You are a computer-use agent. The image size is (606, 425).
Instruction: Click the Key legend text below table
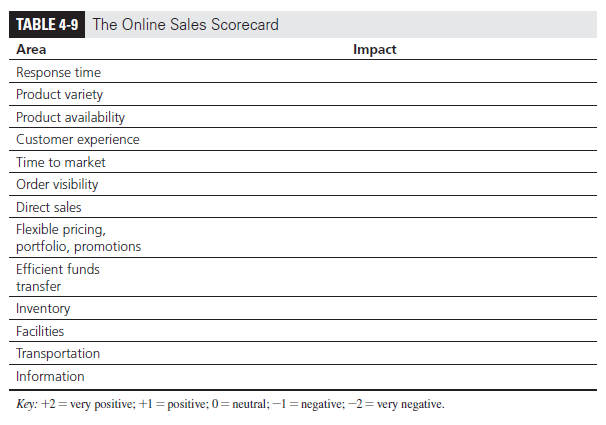pyautogui.click(x=229, y=404)
